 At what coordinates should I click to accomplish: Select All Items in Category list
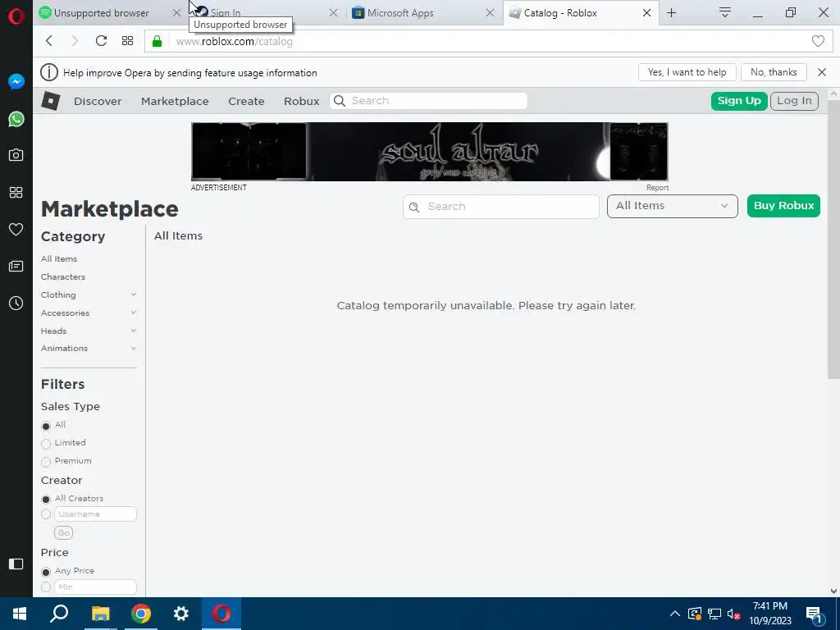tap(59, 258)
